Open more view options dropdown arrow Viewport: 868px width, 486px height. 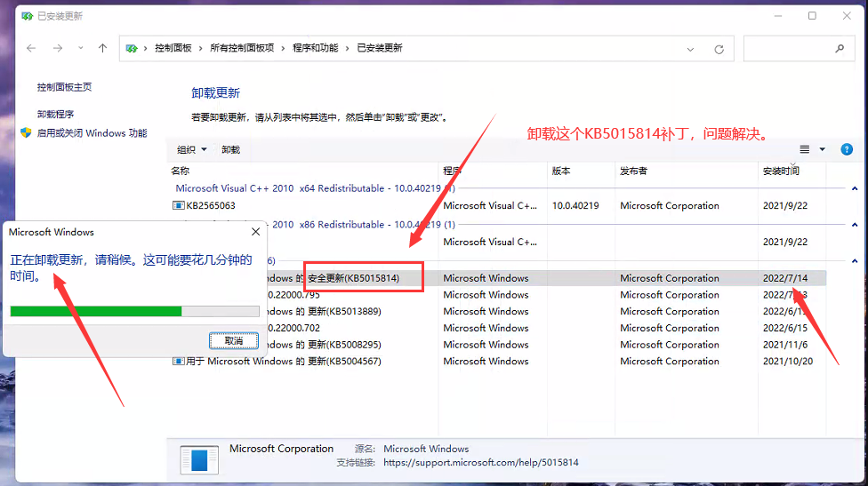pyautogui.click(x=822, y=149)
